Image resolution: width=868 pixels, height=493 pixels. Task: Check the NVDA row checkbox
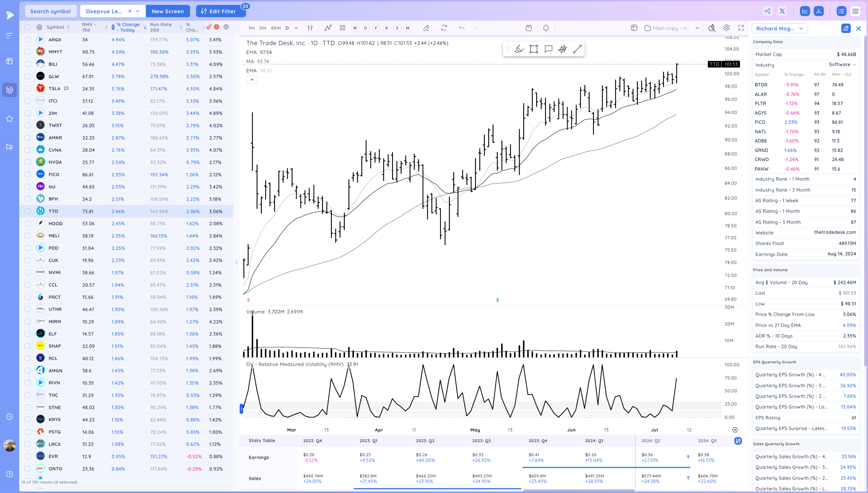[27, 162]
